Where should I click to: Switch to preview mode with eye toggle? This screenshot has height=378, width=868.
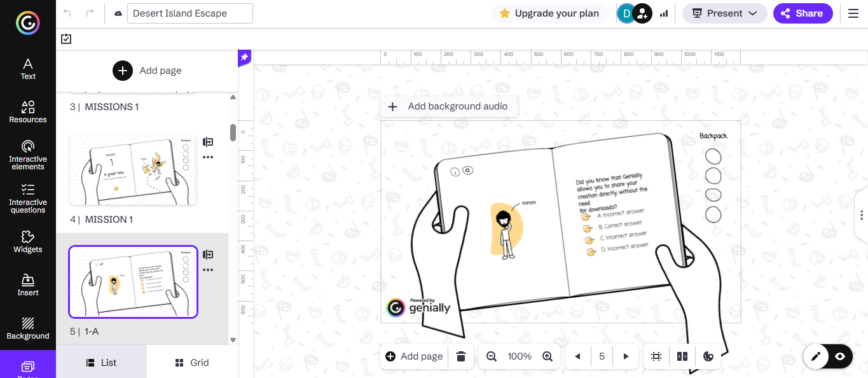(840, 356)
